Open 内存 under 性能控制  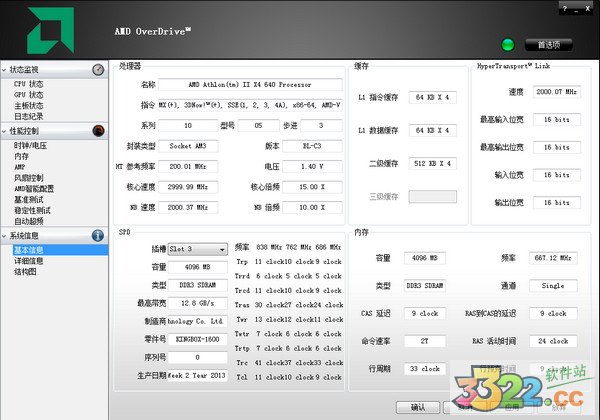pos(21,156)
